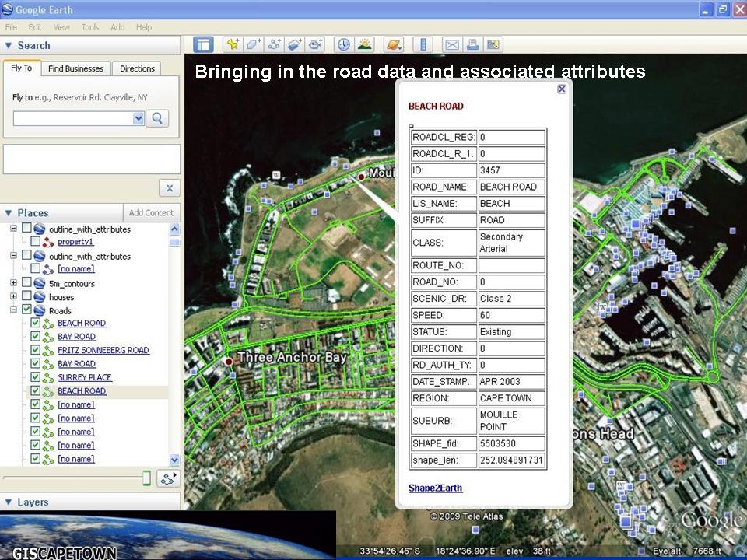The image size is (747, 560).
Task: Click the globe icon beside Roads
Action: click(x=40, y=310)
